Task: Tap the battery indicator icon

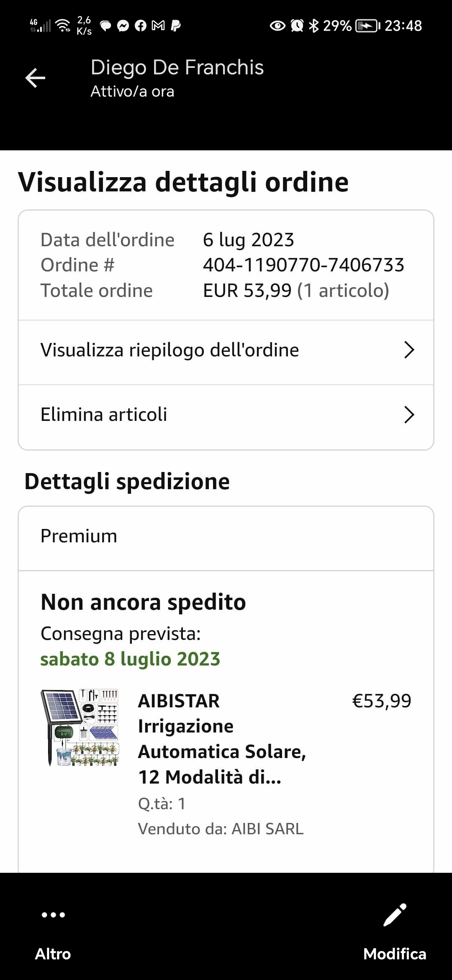Action: point(367,26)
